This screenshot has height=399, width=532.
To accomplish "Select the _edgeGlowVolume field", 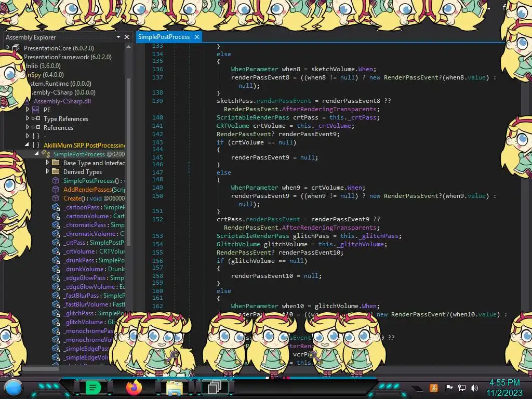I will point(94,286).
